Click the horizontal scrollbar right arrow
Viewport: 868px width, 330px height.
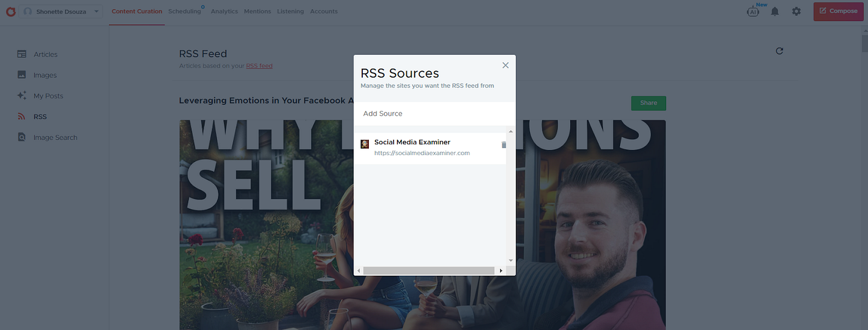click(501, 271)
